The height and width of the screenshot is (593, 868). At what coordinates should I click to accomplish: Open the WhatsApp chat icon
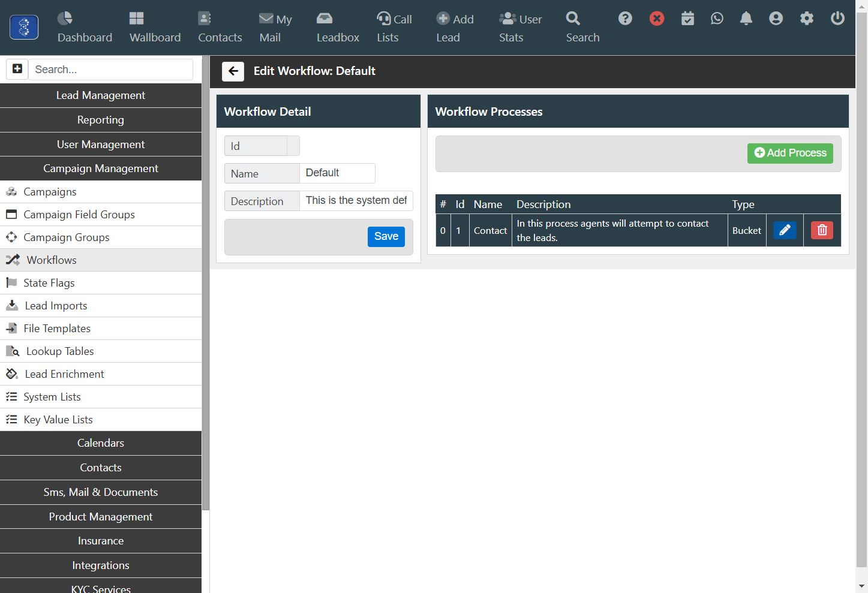pos(717,19)
